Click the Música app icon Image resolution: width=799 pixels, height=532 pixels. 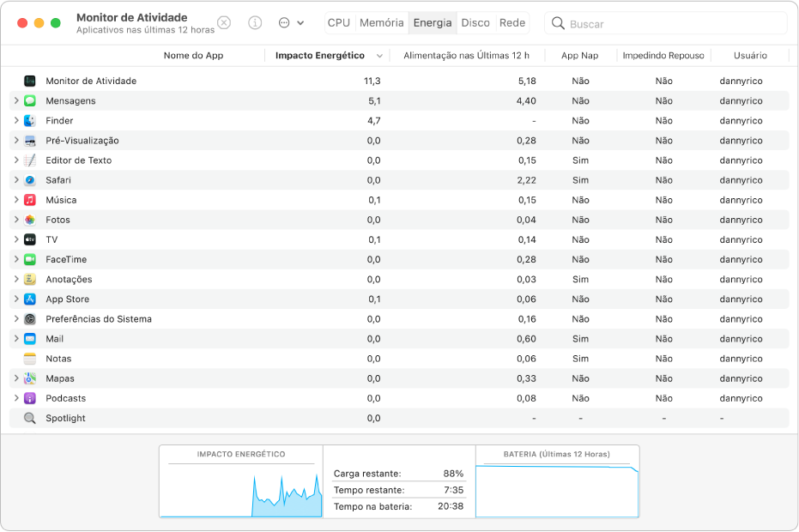[x=30, y=200]
